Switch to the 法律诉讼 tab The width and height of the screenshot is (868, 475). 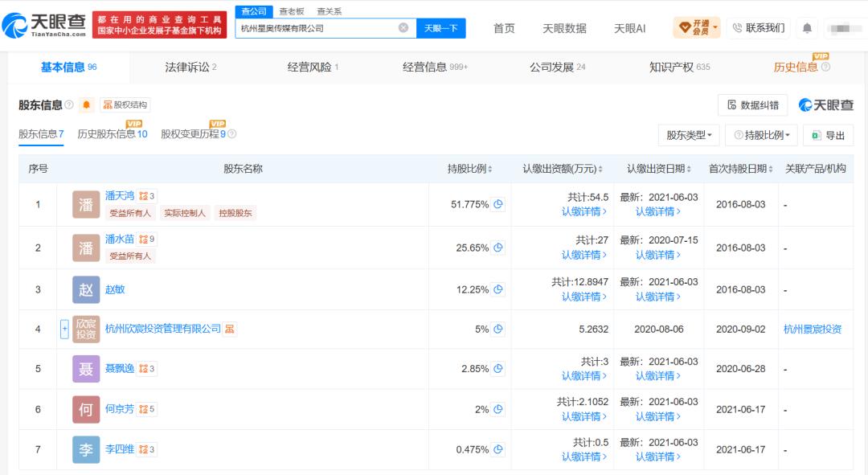190,67
